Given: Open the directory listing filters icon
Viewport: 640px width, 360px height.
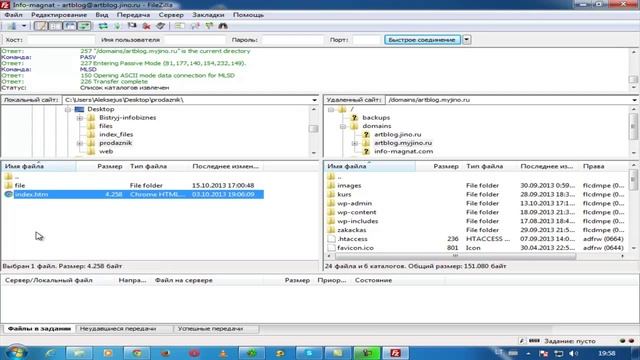Looking at the screenshot, I should (180, 26).
